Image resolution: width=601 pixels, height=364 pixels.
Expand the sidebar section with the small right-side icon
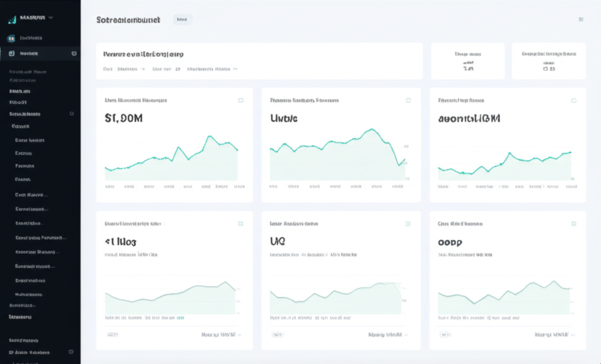tap(72, 114)
